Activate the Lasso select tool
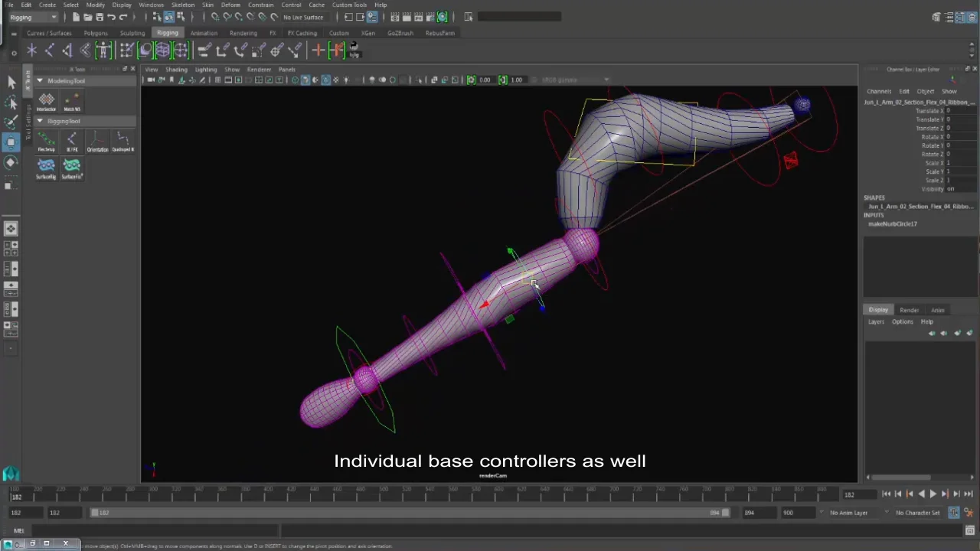 11,102
